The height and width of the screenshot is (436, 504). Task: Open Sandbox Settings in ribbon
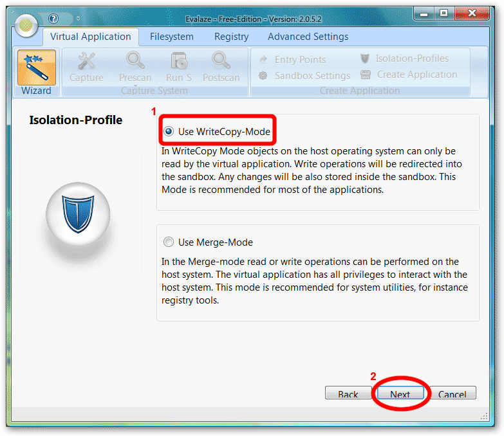(304, 76)
